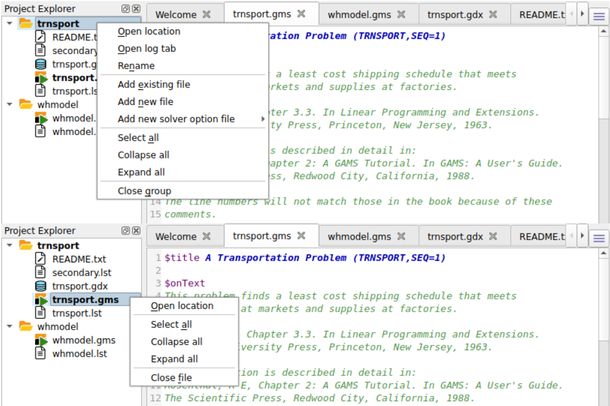The height and width of the screenshot is (406, 610).
Task: Click the whmodel folder icon in lower explorer
Action: pyautogui.click(x=25, y=326)
